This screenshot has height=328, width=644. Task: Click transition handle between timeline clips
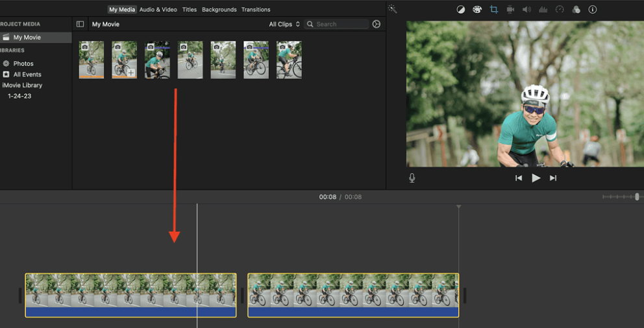pyautogui.click(x=242, y=295)
